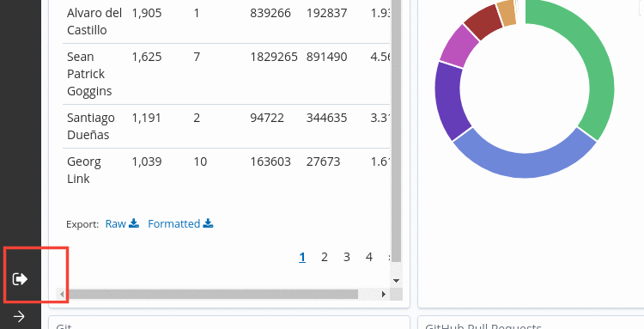Go to page 4 of table
Viewport: 644px width, 329px height.
(x=369, y=257)
